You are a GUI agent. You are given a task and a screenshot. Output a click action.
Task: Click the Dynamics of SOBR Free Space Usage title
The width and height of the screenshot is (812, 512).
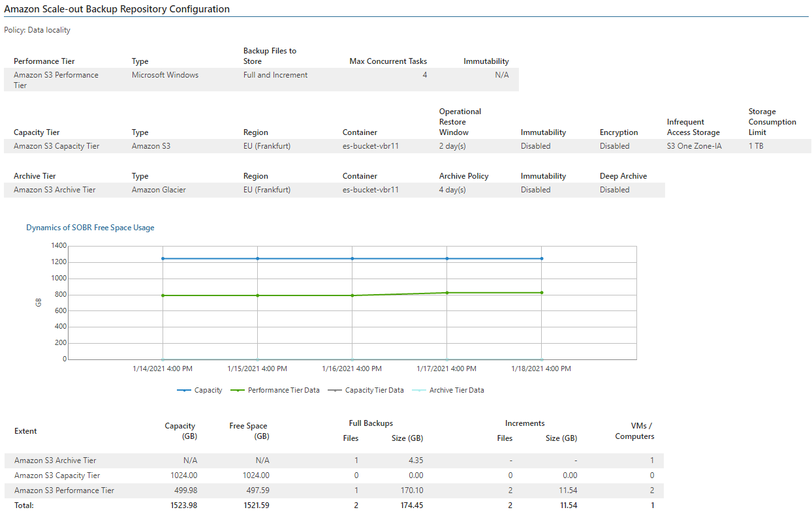[x=90, y=228]
